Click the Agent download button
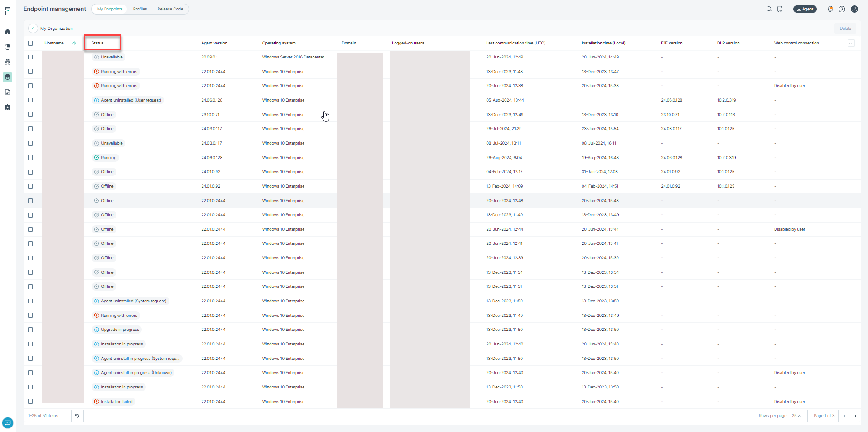This screenshot has width=868, height=432. pyautogui.click(x=805, y=9)
